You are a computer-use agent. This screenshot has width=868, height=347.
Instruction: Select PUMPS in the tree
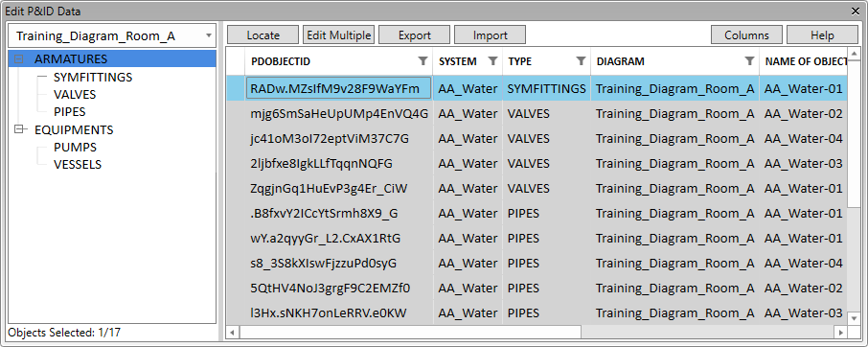point(76,148)
